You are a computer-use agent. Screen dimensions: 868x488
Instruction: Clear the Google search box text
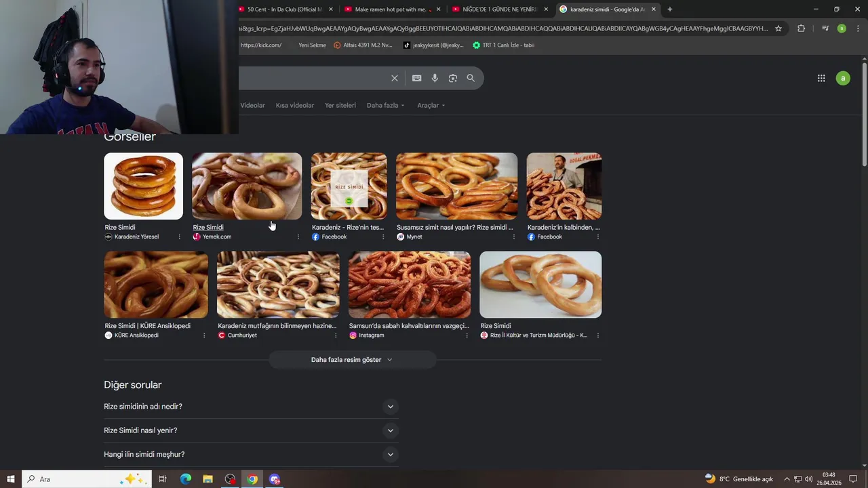point(395,78)
